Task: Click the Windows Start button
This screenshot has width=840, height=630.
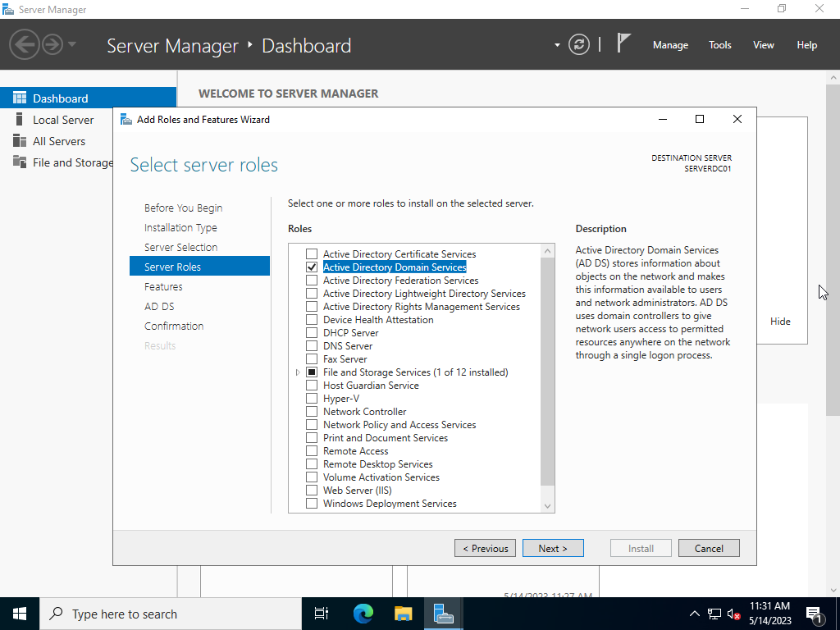Action: 20,614
